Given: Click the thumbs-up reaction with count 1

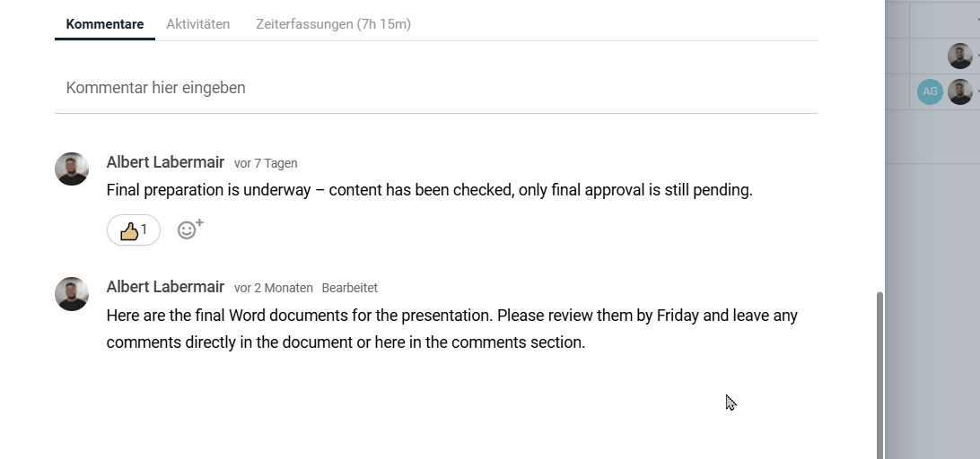Looking at the screenshot, I should pyautogui.click(x=134, y=230).
